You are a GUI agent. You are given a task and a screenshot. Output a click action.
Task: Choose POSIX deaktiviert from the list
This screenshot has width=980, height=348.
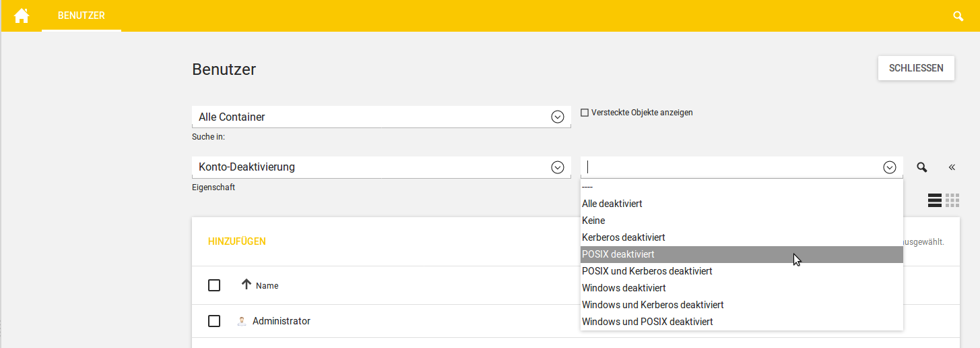[618, 254]
